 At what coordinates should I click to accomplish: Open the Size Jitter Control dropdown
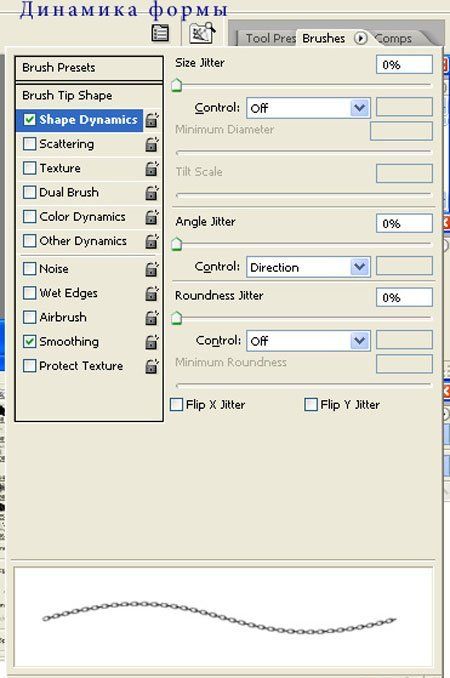(x=308, y=108)
